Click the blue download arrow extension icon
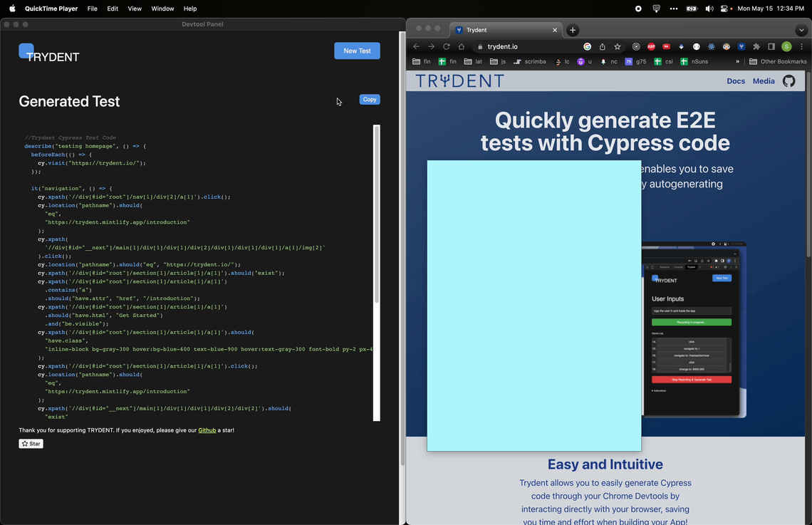The height and width of the screenshot is (525, 812). (x=682, y=46)
